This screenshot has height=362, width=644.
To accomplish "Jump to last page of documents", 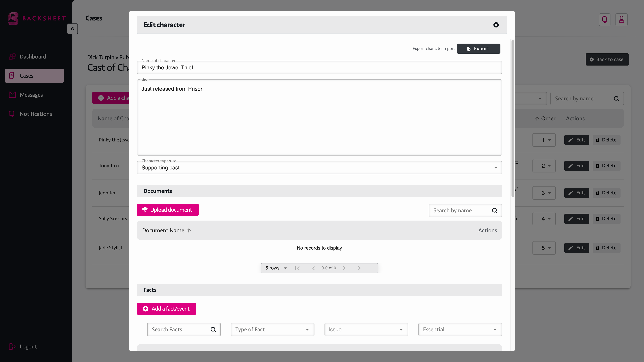I will pyautogui.click(x=360, y=268).
